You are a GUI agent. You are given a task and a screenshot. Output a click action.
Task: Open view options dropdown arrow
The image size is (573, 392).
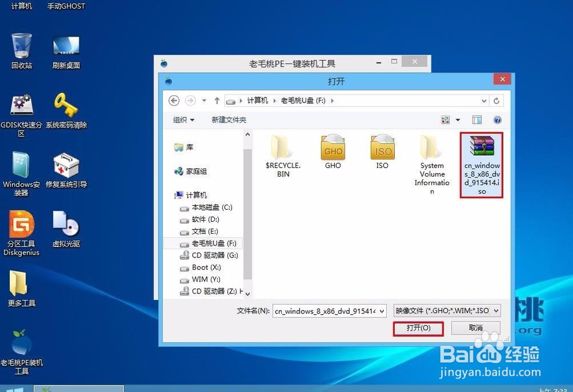[457, 120]
